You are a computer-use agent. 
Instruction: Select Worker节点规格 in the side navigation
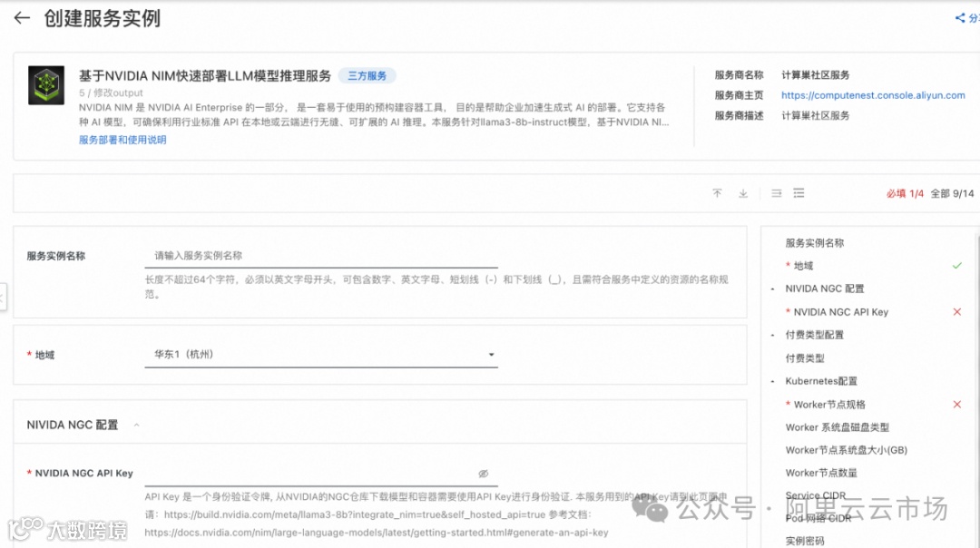coord(829,405)
